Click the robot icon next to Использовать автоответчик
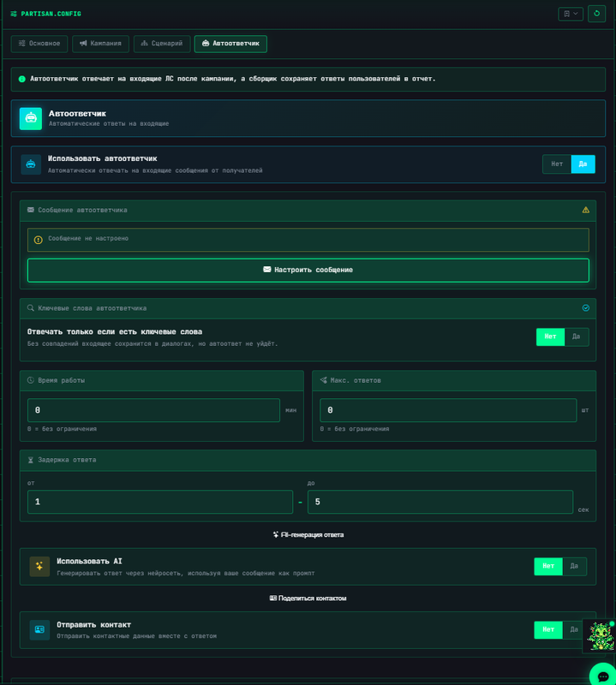This screenshot has height=685, width=616. (x=31, y=164)
